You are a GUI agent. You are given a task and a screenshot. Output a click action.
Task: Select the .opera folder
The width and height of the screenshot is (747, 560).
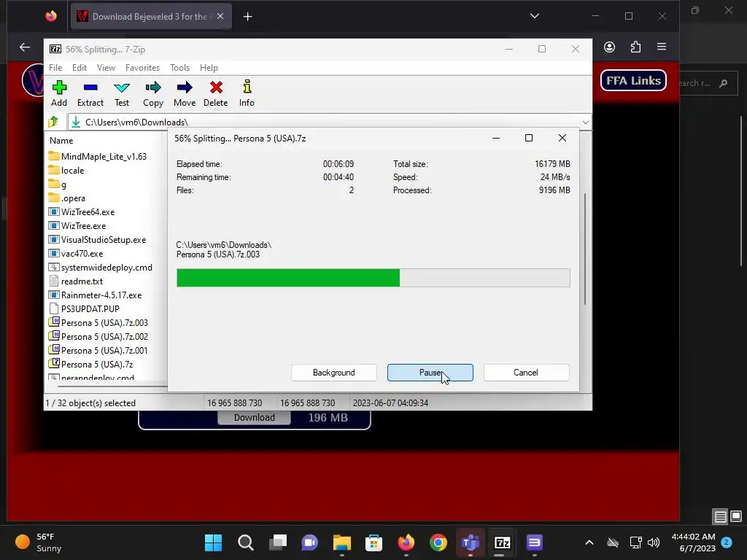tap(67, 198)
